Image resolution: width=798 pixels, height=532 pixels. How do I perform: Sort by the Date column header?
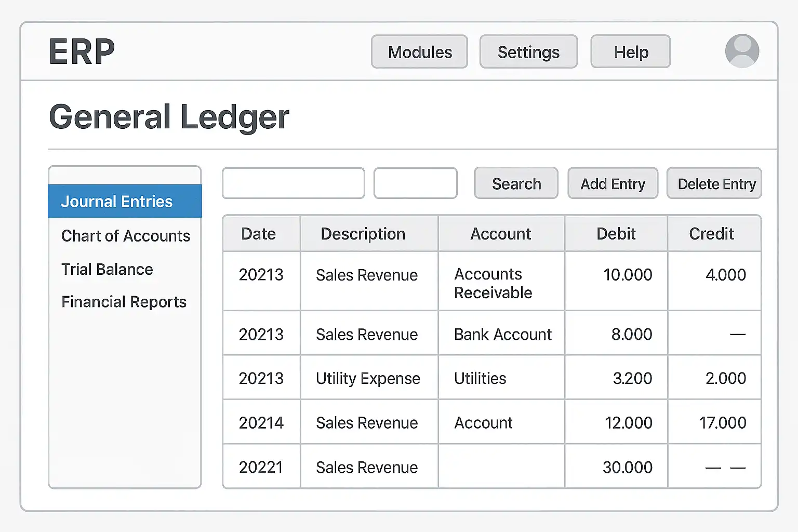click(x=259, y=234)
